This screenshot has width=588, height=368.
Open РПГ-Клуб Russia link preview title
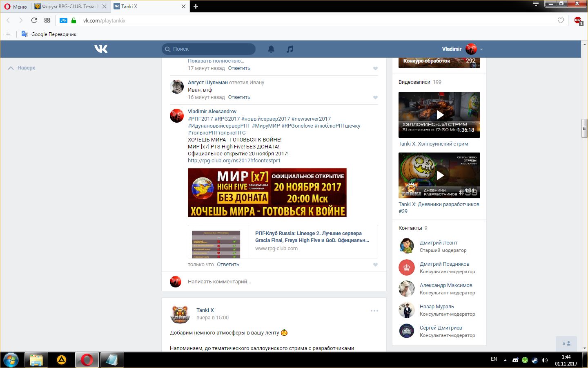tap(312, 237)
